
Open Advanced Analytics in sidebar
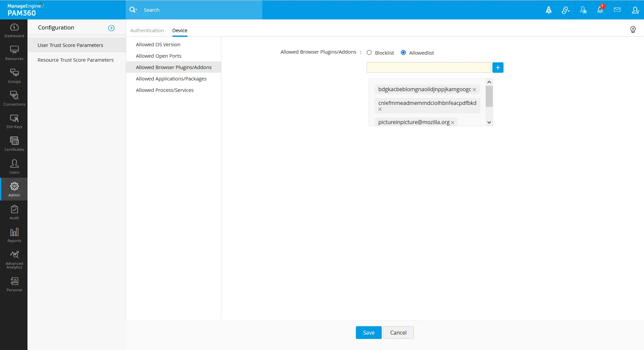14,260
